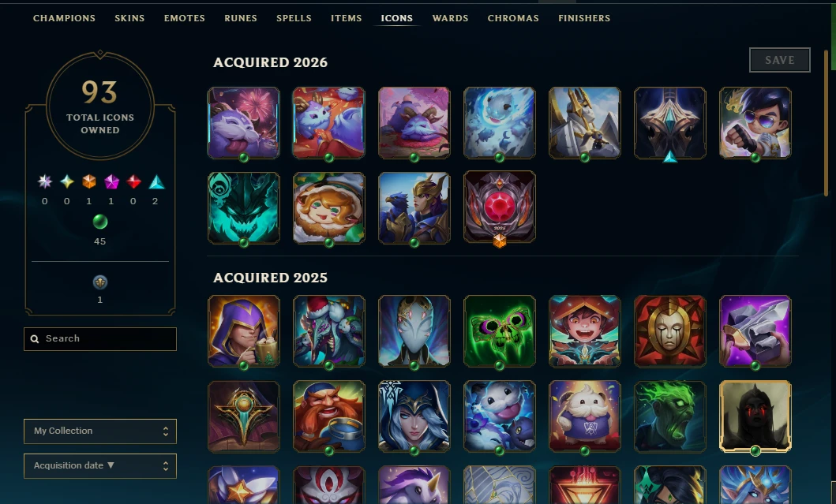Select the Thresh green ghost icon
Viewport: 836px width, 504px height.
(244, 207)
